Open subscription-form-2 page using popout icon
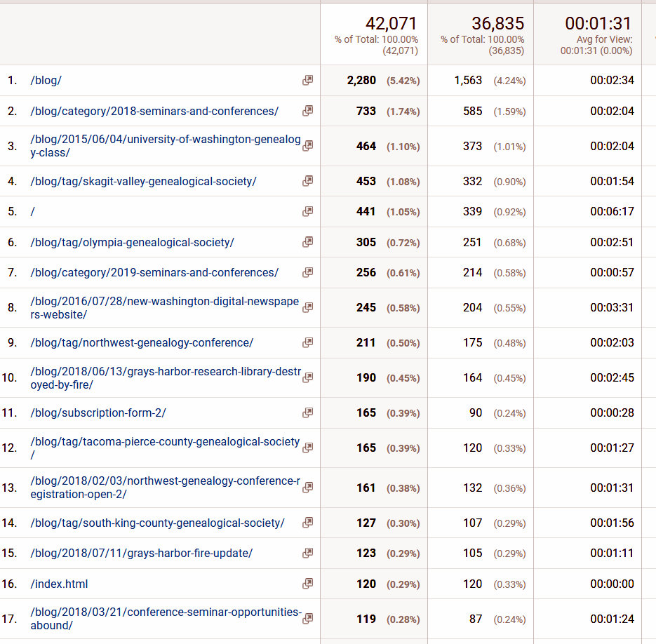This screenshot has height=644, width=656. 307,412
